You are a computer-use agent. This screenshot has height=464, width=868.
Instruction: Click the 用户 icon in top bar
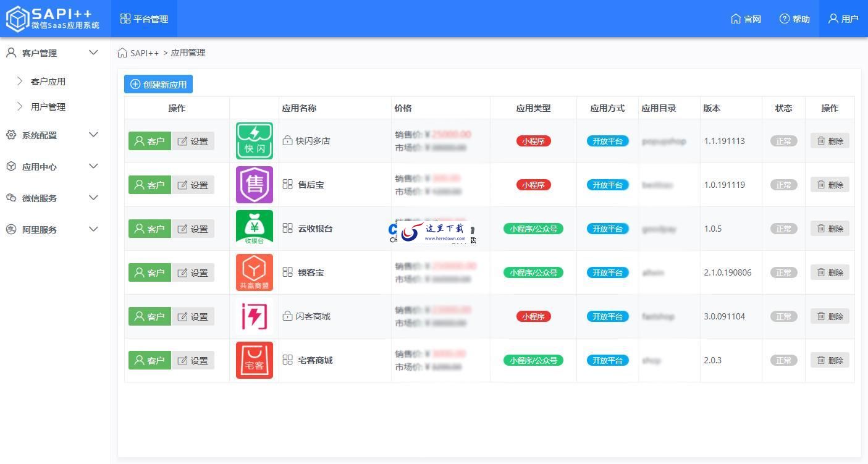[x=843, y=19]
